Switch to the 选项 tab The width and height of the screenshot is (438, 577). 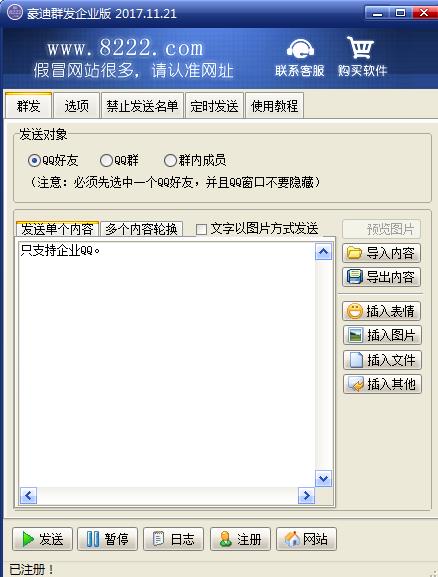click(77, 106)
